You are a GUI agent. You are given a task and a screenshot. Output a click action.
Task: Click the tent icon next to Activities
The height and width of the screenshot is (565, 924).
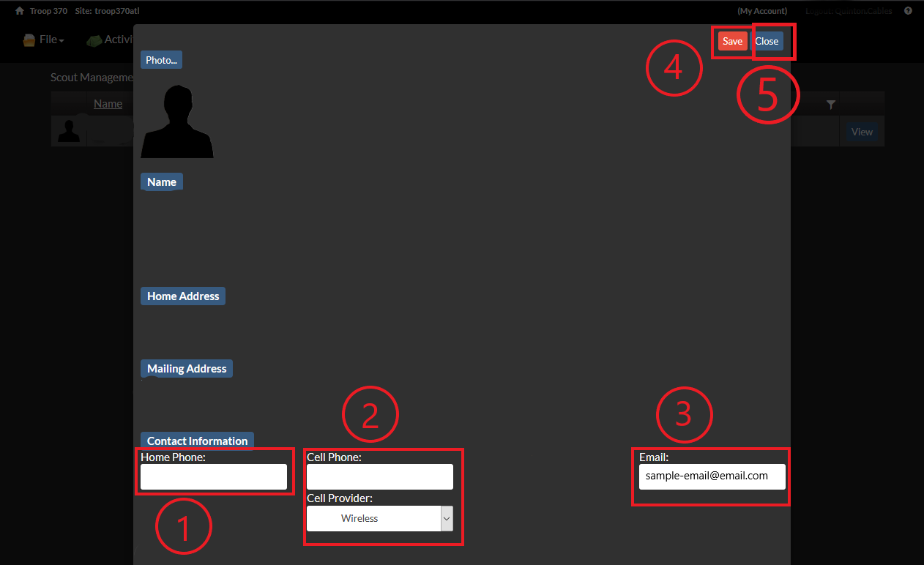94,40
